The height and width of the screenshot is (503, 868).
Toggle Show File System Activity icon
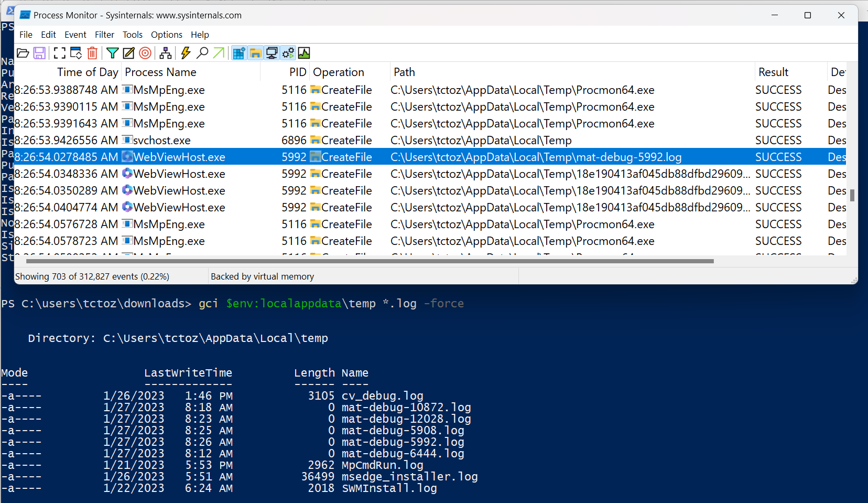(x=255, y=53)
